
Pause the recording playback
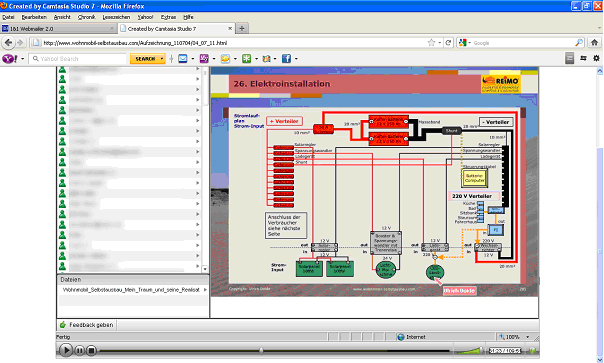[79, 351]
